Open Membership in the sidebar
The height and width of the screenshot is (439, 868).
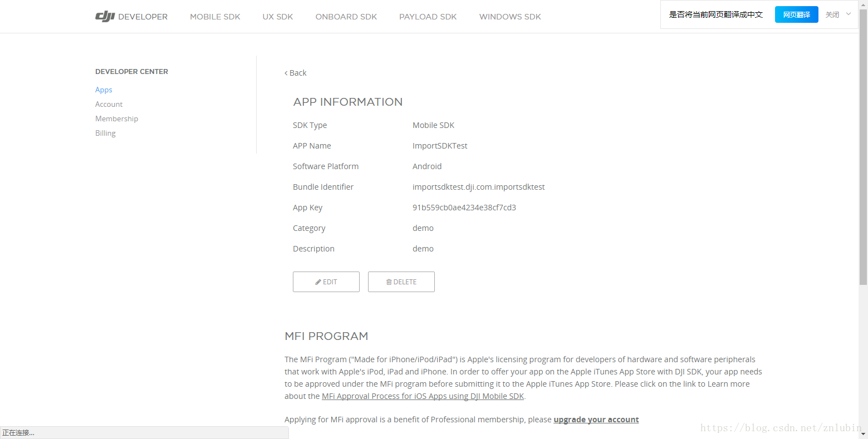(116, 119)
